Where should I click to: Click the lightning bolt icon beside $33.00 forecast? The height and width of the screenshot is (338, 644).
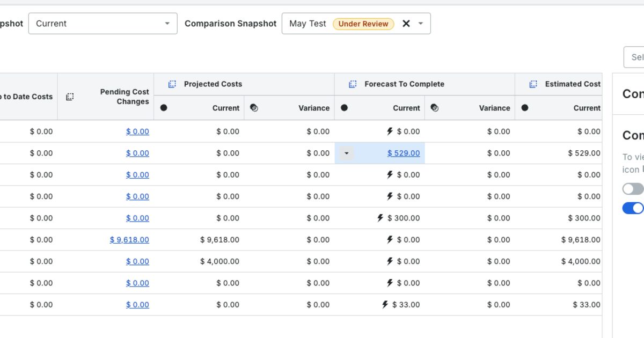point(384,304)
